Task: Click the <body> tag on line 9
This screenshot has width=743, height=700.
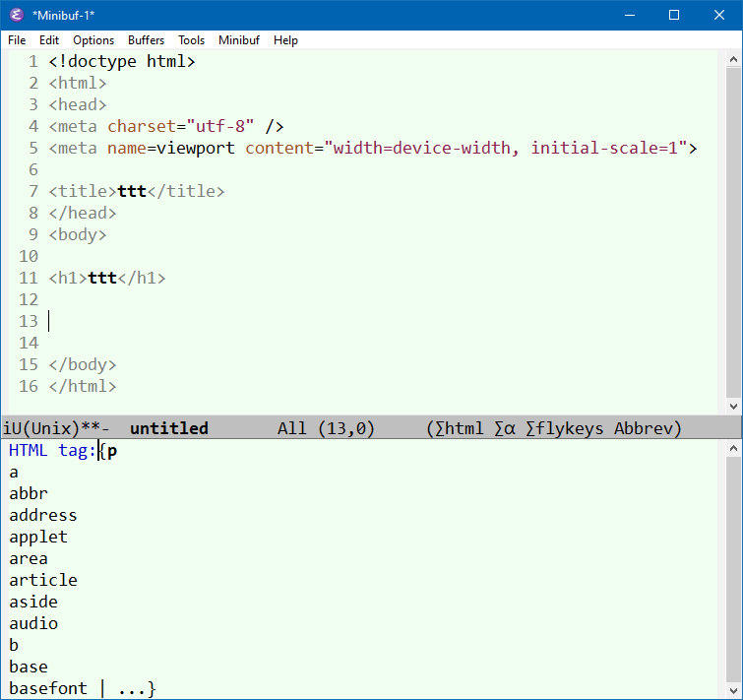Action: tap(78, 234)
